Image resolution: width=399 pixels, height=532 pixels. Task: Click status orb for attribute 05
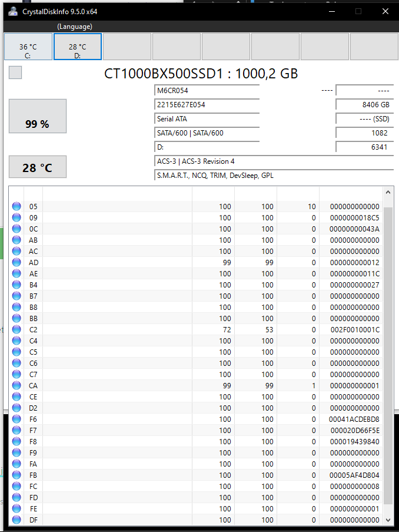pyautogui.click(x=16, y=206)
